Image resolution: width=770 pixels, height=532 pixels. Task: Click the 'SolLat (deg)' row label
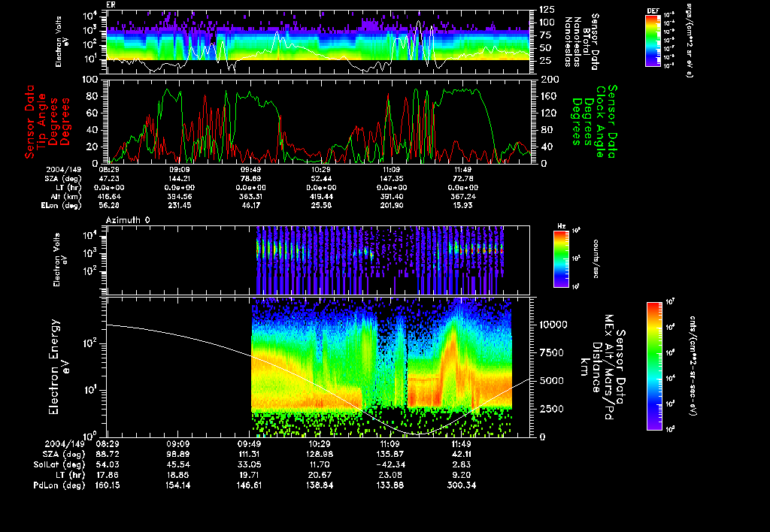click(x=59, y=464)
